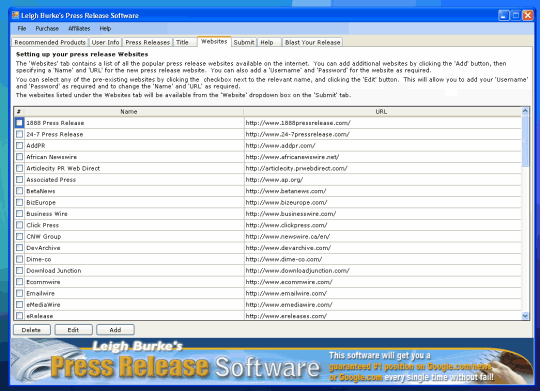Enable the Associated Press checkbox
Viewport: 540px width, 391px height.
[x=19, y=179]
